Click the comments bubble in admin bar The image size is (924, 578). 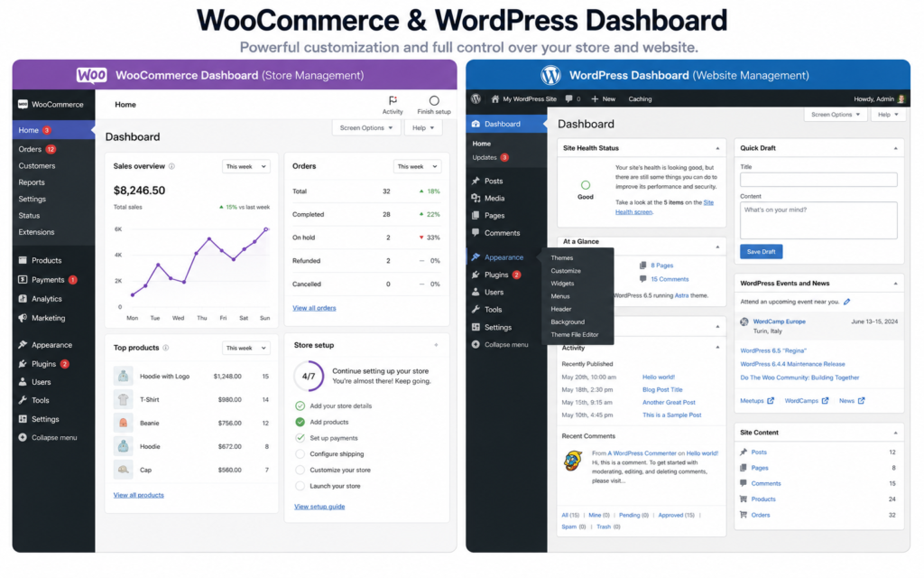click(568, 99)
